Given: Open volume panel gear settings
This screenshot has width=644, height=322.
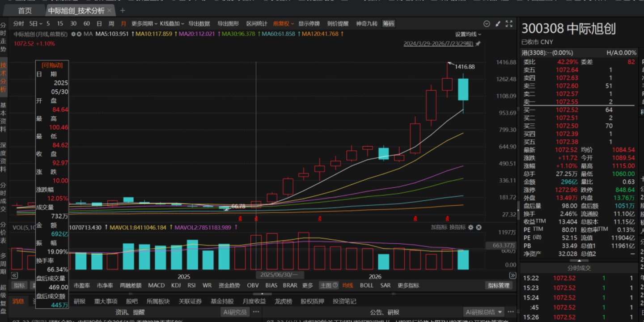Looking at the screenshot, I should click(x=470, y=228).
